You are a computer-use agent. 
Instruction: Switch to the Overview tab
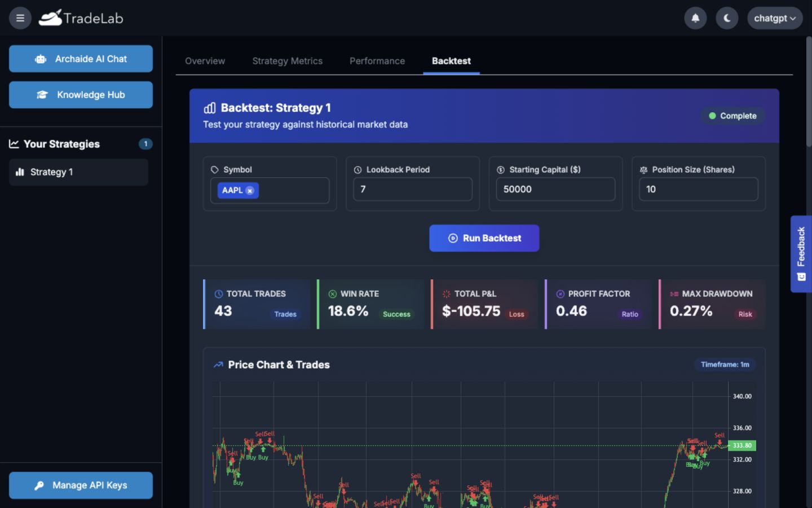(x=205, y=61)
